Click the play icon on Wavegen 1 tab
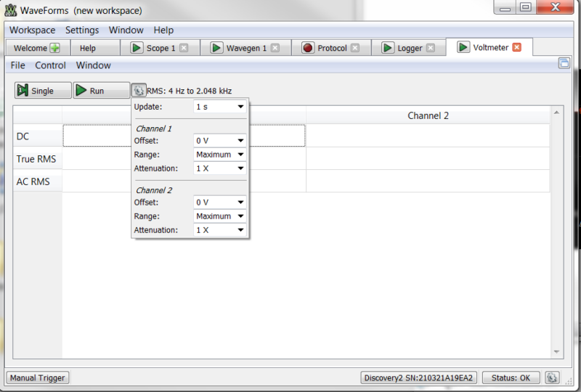Screen dimensions: 581x392 pos(216,48)
